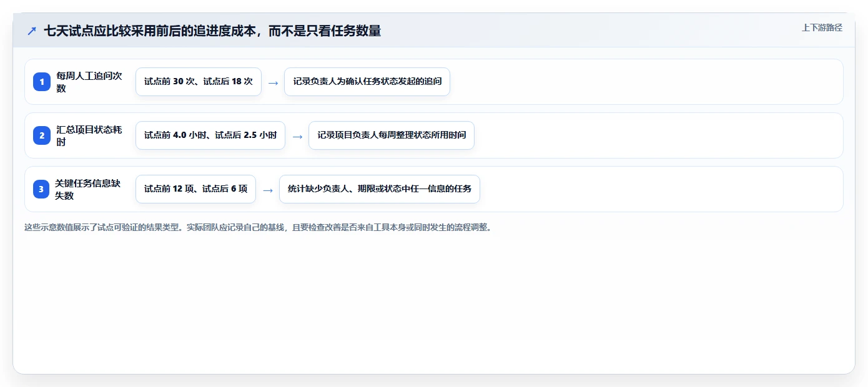Click the 记录项目负责人每周整理状态所用时间 box
The height and width of the screenshot is (387, 868).
tap(392, 135)
